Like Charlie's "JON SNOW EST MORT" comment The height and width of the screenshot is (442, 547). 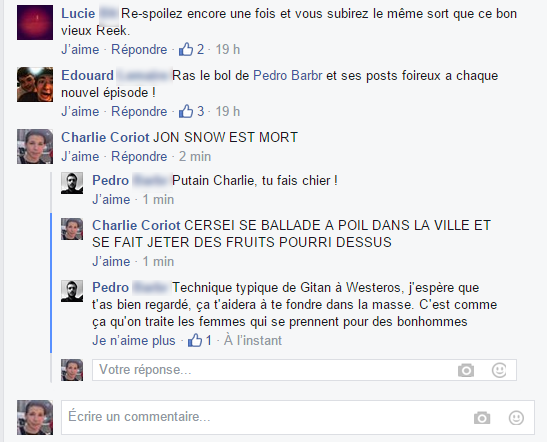pyautogui.click(x=80, y=156)
